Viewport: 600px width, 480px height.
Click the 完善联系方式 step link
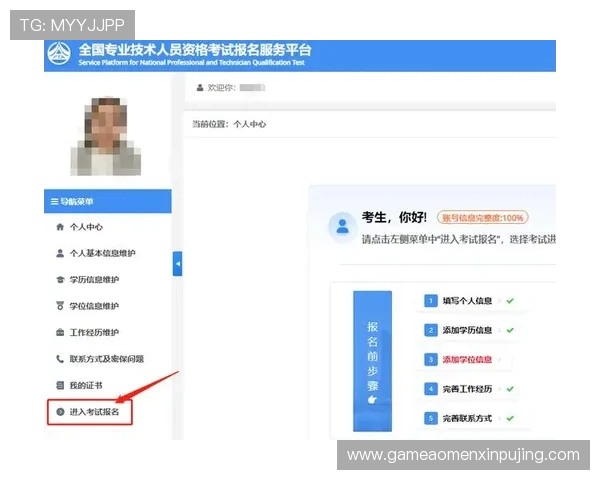click(x=467, y=418)
